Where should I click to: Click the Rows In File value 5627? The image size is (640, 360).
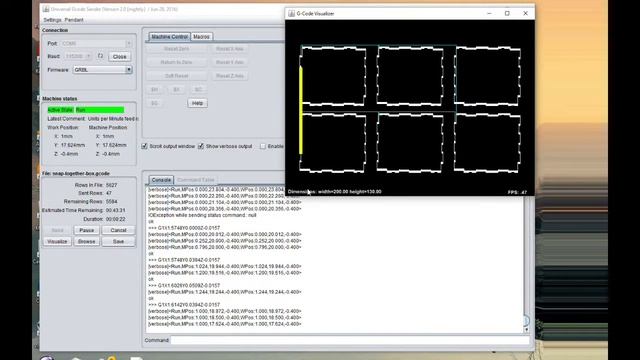point(111,185)
